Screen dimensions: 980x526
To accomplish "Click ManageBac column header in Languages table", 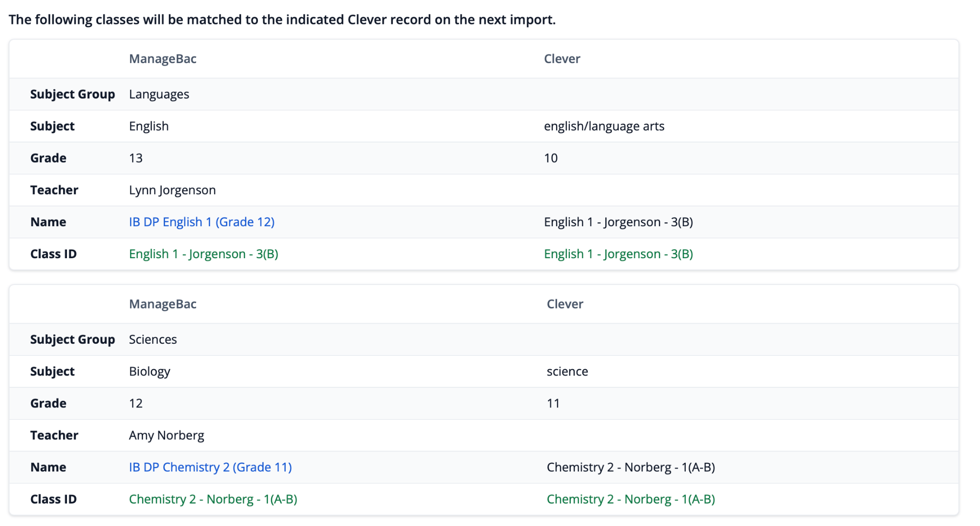I will 163,59.
